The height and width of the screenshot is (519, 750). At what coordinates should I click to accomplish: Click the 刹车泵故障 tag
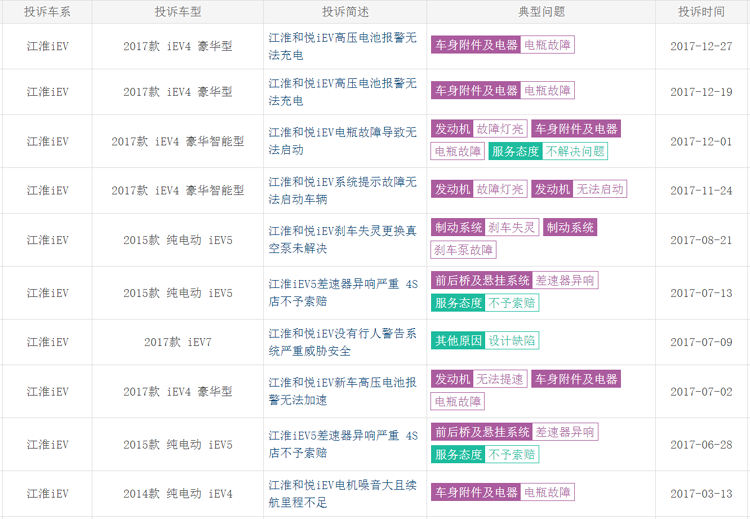click(463, 250)
